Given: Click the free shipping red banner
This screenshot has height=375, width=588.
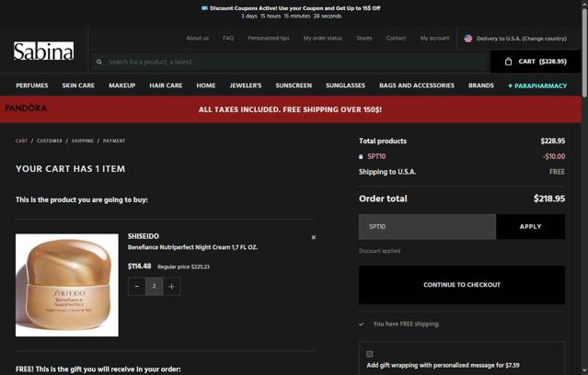Looking at the screenshot, I should [x=290, y=109].
